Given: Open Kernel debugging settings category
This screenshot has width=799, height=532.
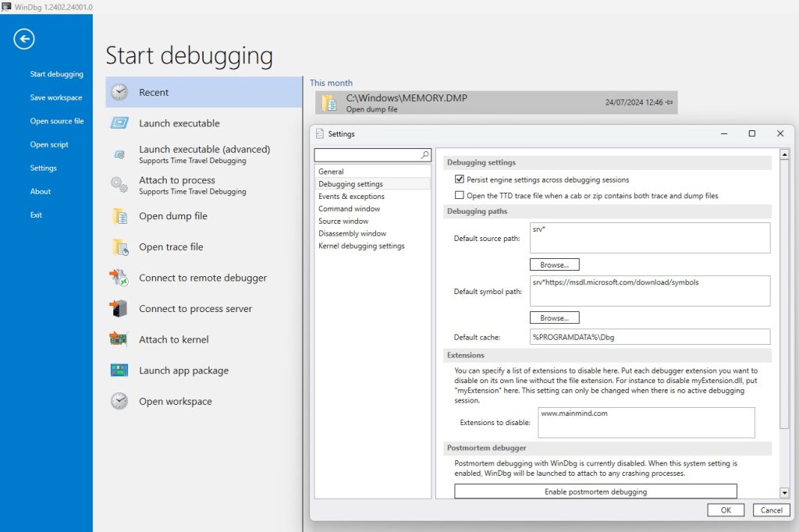Looking at the screenshot, I should (372, 246).
